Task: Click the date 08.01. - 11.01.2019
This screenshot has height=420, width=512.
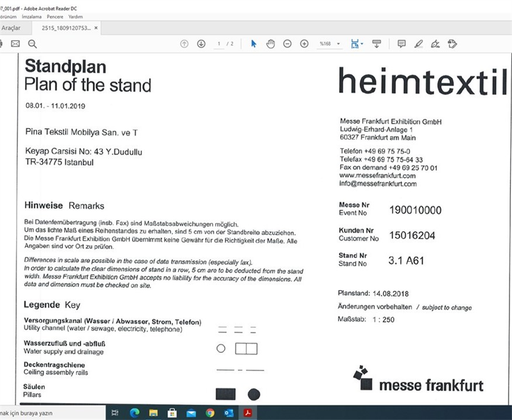Action: coord(55,106)
